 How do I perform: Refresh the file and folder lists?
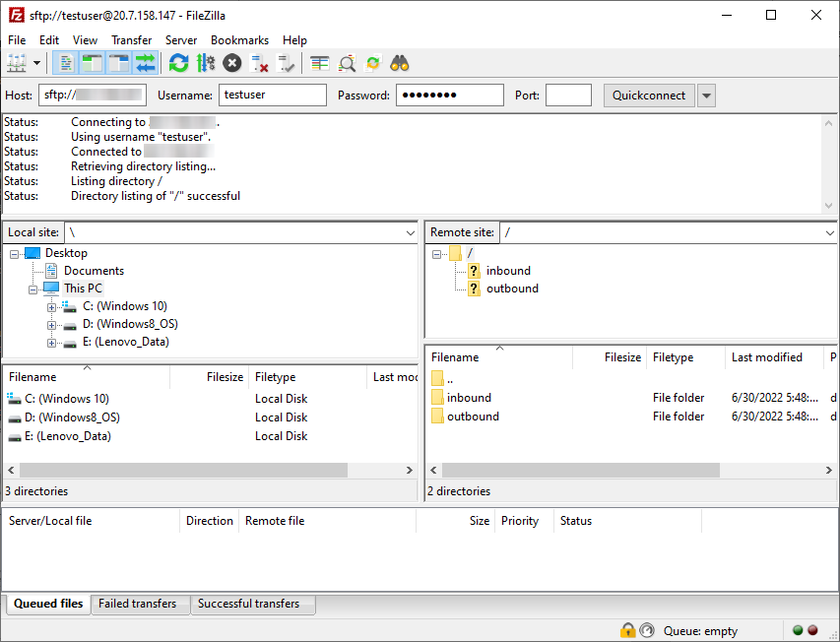point(179,63)
